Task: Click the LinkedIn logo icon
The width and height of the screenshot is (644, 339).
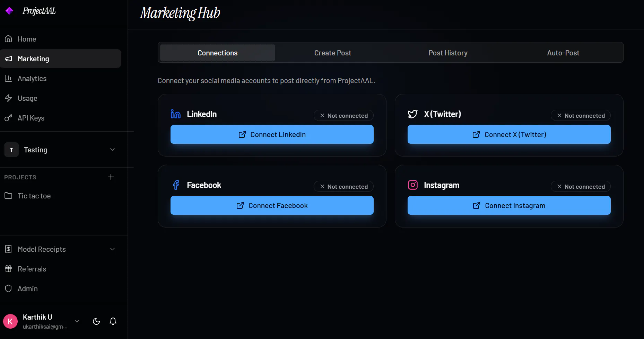Action: 176,114
